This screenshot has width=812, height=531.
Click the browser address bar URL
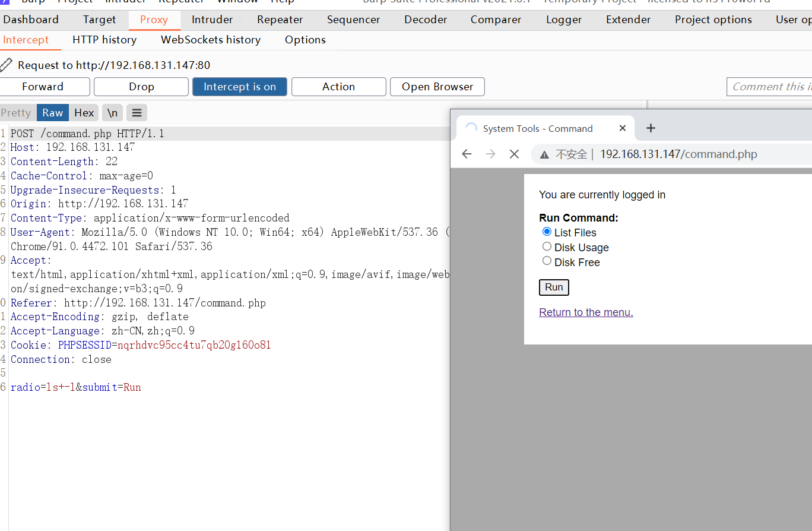pos(678,154)
